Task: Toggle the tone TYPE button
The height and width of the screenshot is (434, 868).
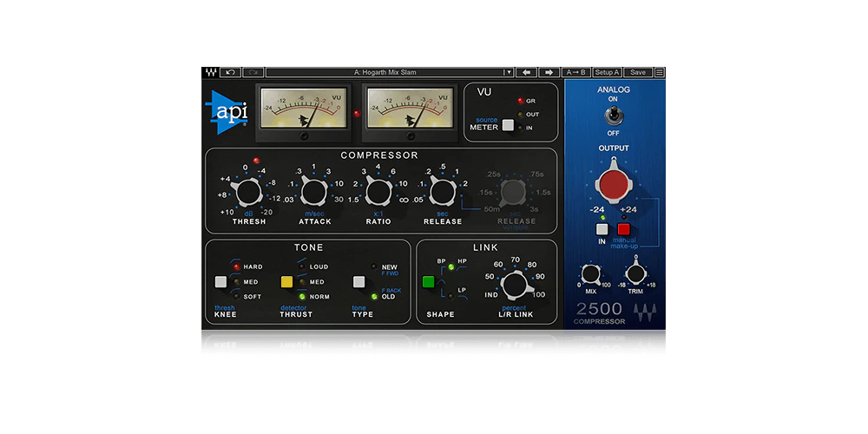Action: pos(358,282)
